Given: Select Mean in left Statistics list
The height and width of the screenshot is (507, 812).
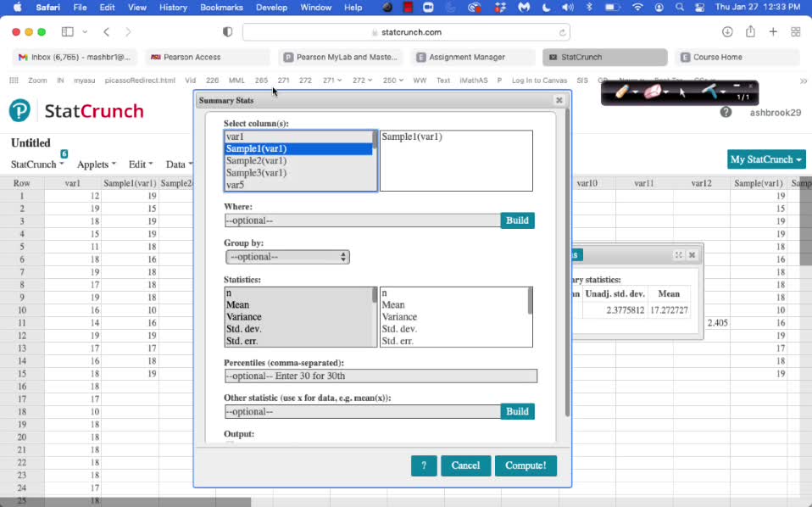Looking at the screenshot, I should [298, 305].
